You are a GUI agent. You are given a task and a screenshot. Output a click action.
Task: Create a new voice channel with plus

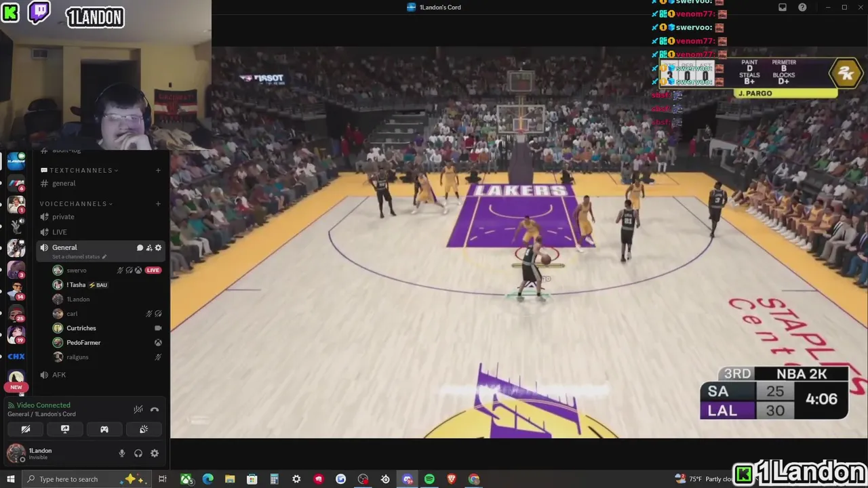[x=158, y=203]
